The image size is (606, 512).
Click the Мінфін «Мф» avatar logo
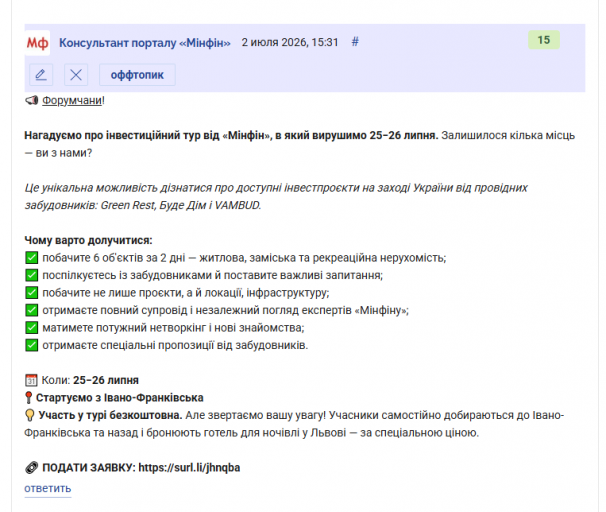point(37,43)
